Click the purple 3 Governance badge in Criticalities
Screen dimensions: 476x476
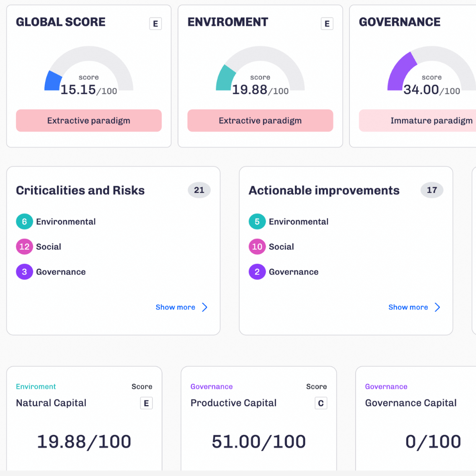[24, 272]
